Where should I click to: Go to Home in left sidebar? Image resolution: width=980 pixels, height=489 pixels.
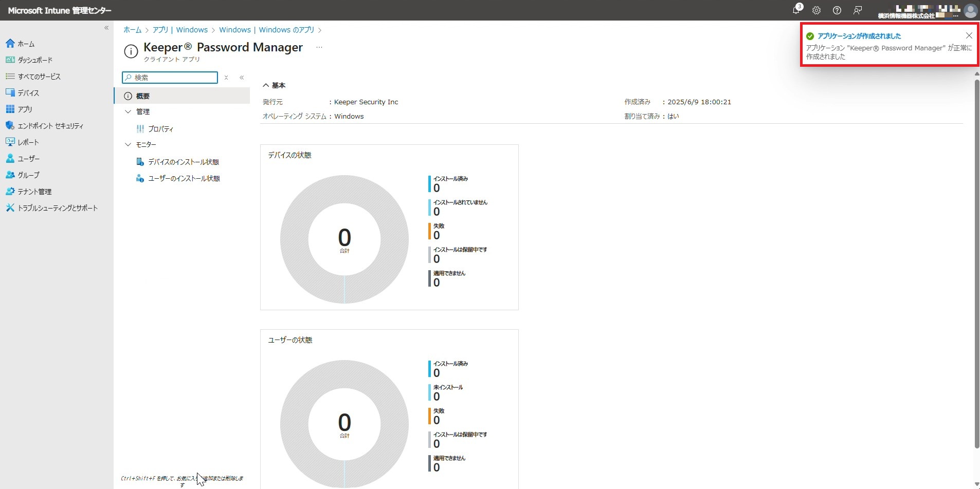pyautogui.click(x=26, y=44)
